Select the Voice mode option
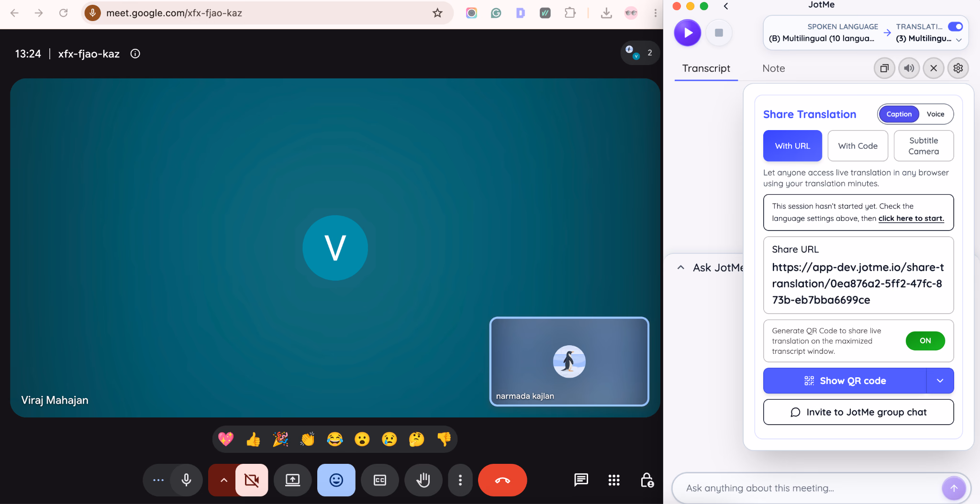This screenshot has height=504, width=980. point(935,114)
